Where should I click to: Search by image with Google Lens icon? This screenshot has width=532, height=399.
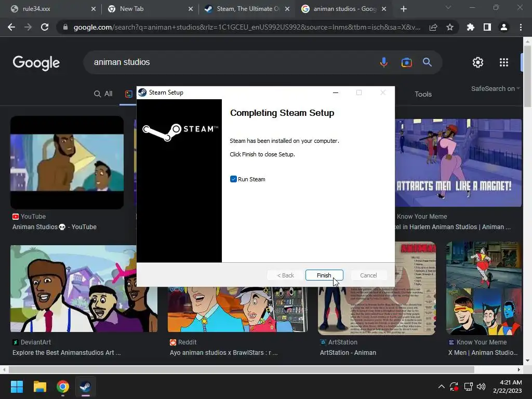(x=406, y=62)
